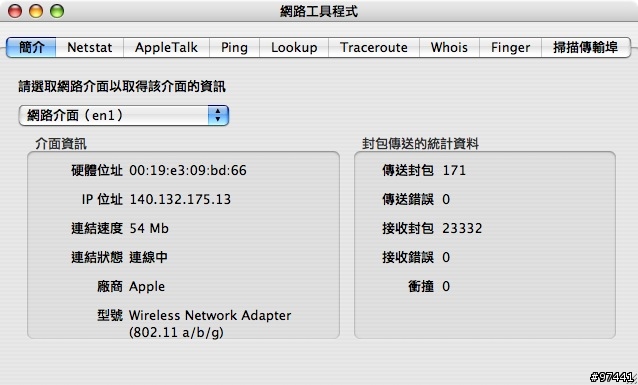
Task: Click the 衝撞 label
Action: point(421,287)
